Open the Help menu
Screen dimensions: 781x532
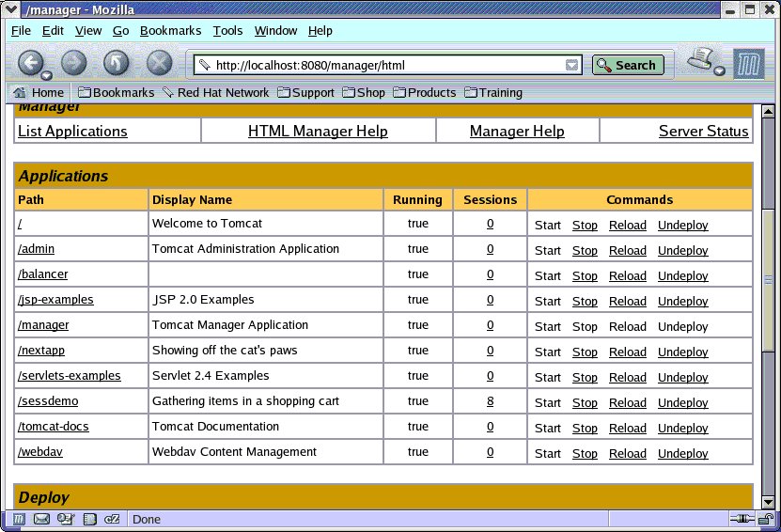tap(320, 31)
